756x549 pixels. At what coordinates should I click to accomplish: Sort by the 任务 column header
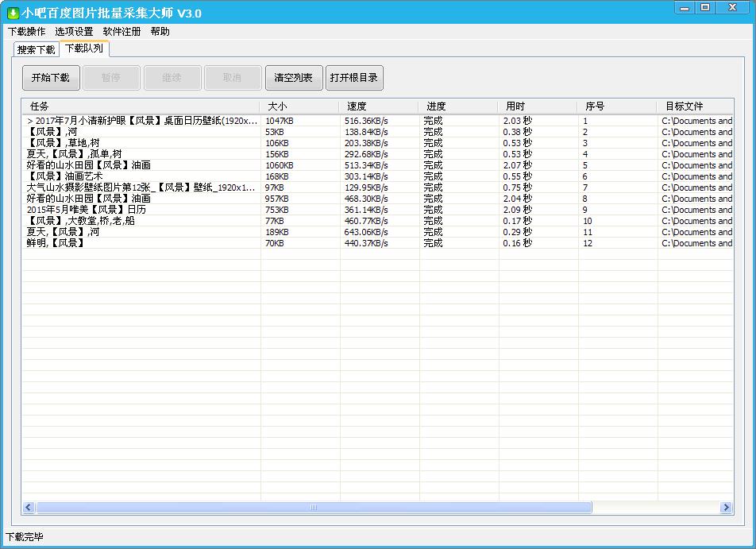point(141,106)
